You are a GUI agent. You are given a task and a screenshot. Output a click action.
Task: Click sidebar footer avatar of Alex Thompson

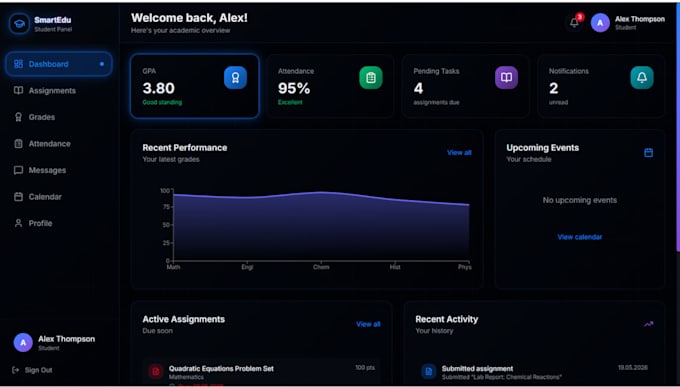pos(23,342)
